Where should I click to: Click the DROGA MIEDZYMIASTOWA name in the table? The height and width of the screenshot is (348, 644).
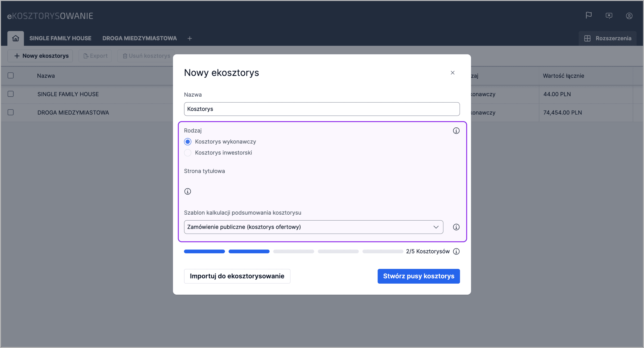tap(73, 113)
